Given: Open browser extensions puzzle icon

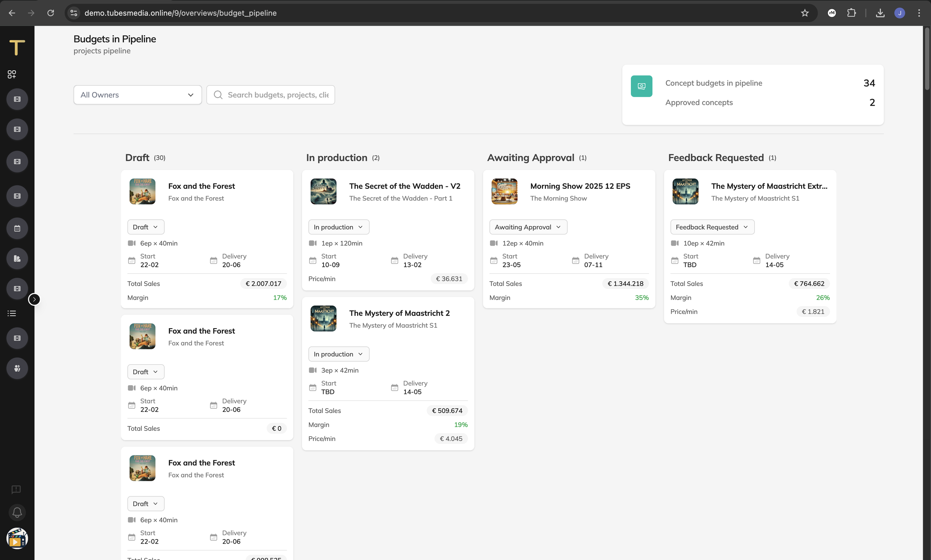Looking at the screenshot, I should [x=851, y=13].
